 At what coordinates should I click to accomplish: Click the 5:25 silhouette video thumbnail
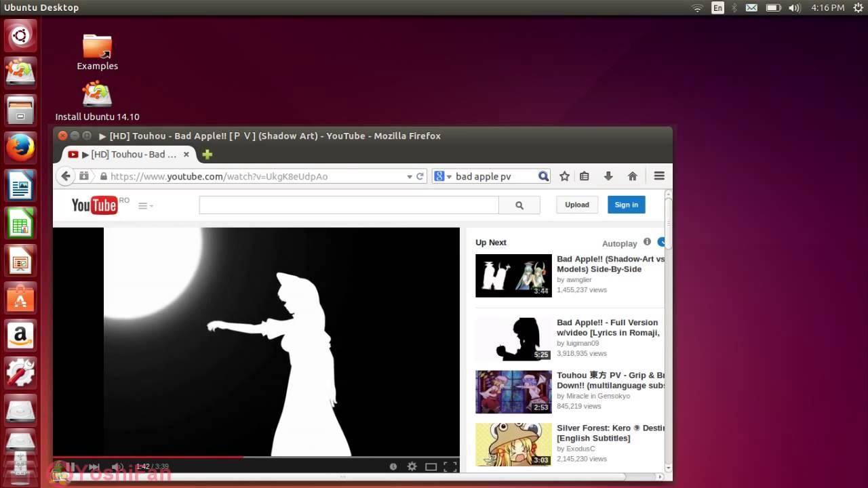513,339
